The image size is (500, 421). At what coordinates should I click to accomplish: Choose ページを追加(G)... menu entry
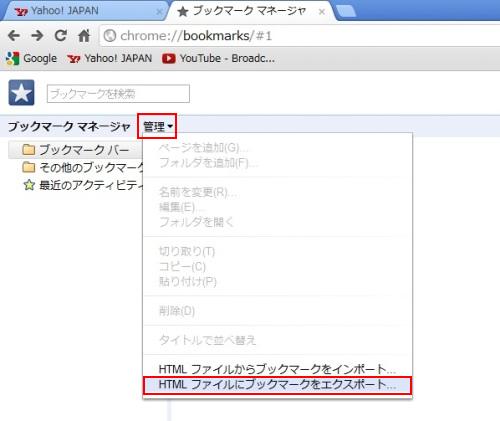[x=278, y=148]
